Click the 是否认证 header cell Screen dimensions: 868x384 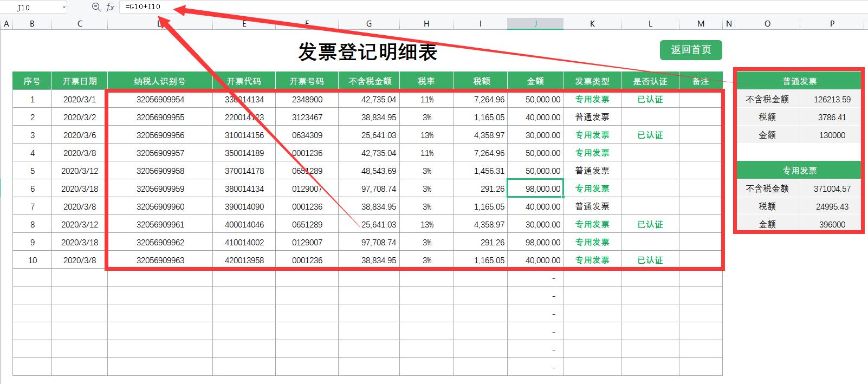pyautogui.click(x=650, y=81)
